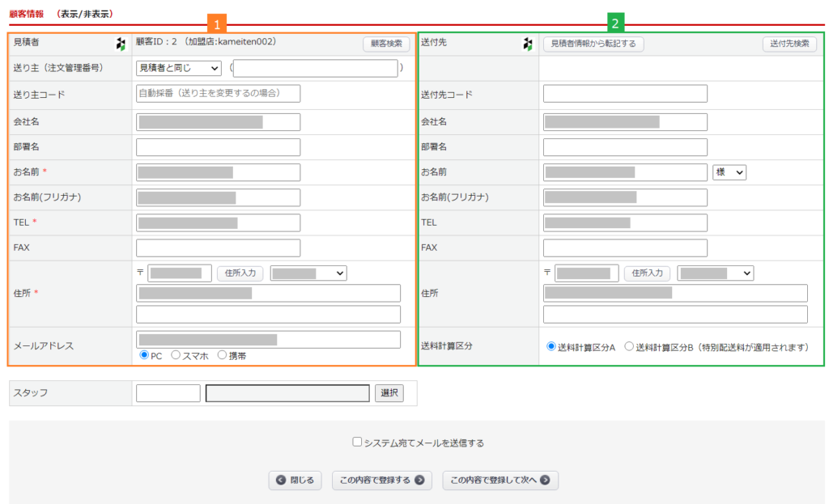Click 見積者情報から転記する button
Viewport: 829px width, 504px height.
[x=593, y=44]
